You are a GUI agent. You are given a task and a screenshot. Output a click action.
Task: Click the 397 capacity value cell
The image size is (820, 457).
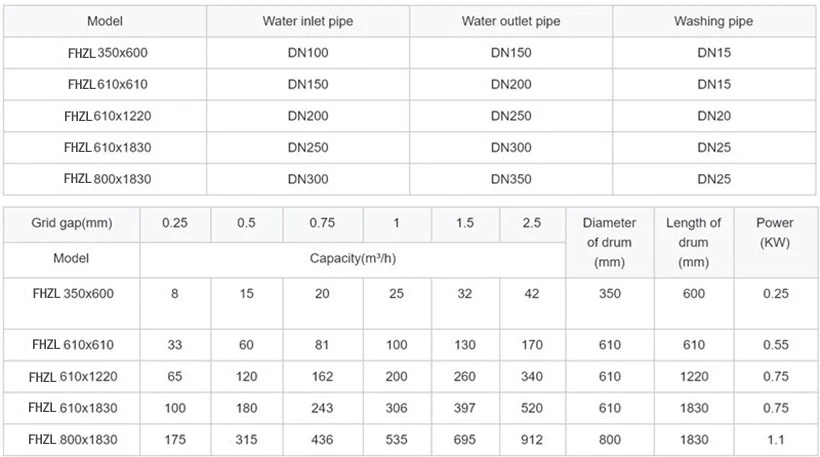(465, 408)
